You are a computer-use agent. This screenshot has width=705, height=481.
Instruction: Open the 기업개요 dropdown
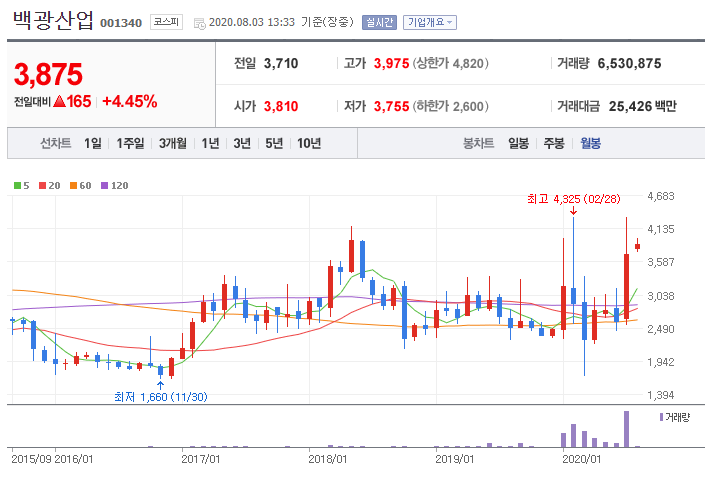tap(430, 22)
